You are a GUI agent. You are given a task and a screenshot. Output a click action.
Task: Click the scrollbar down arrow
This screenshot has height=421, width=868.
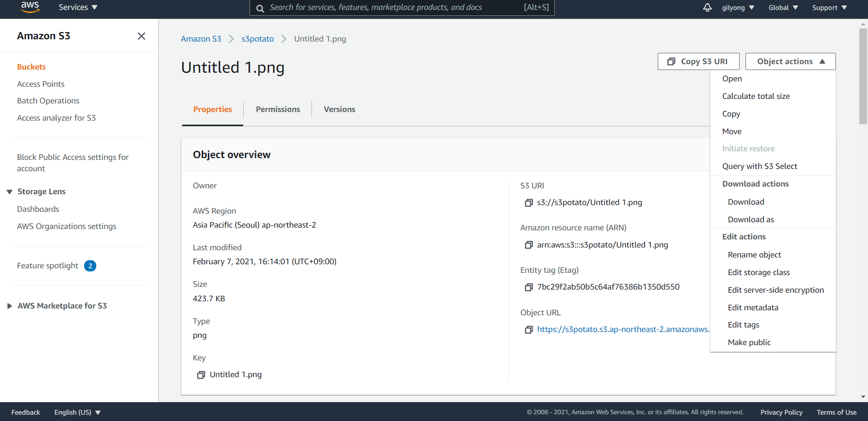tap(863, 397)
